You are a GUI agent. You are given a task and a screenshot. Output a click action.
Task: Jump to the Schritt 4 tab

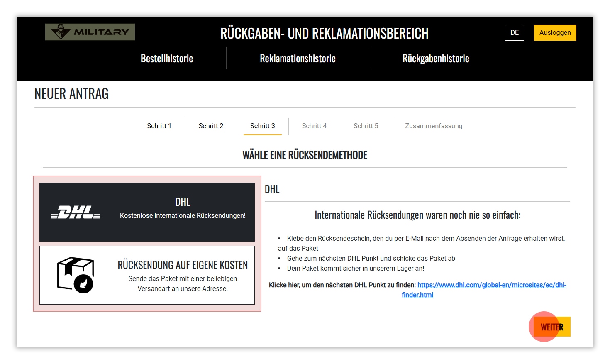click(x=314, y=126)
